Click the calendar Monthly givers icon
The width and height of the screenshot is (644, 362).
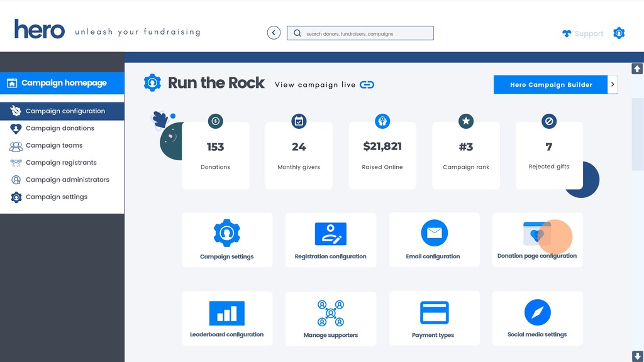tap(299, 121)
